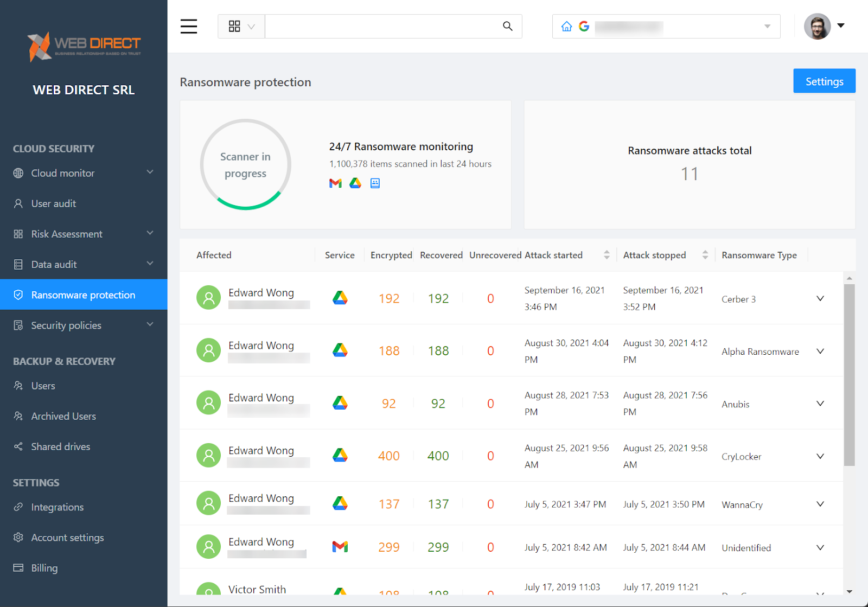Image resolution: width=868 pixels, height=607 pixels.
Task: Click Edward Wong's avatar in Cerber 3 row
Action: (208, 298)
